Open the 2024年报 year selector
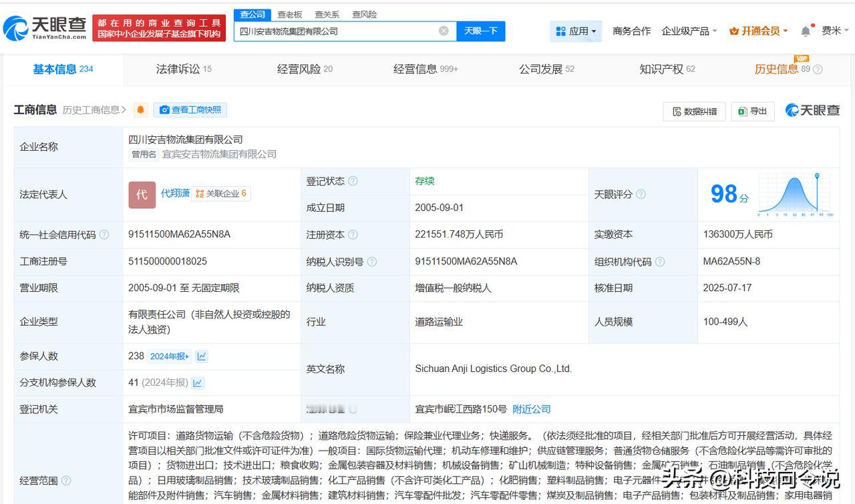This screenshot has width=855, height=504. pyautogui.click(x=170, y=356)
